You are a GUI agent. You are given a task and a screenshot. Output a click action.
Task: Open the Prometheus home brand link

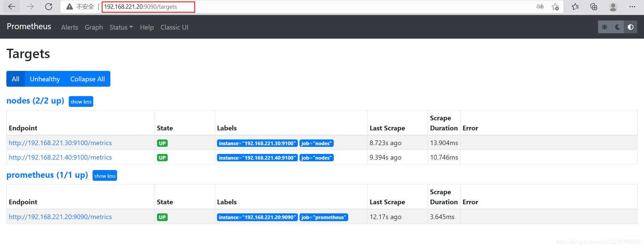[29, 27]
